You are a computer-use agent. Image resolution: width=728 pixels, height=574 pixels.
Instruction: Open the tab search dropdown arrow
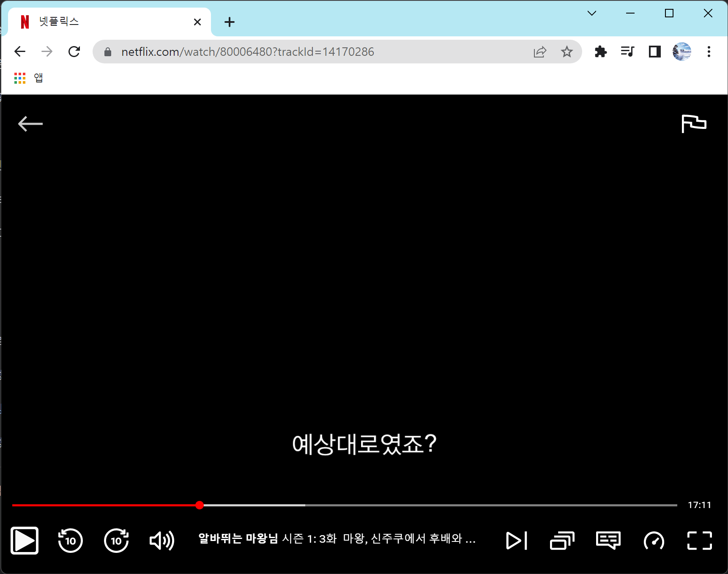592,13
